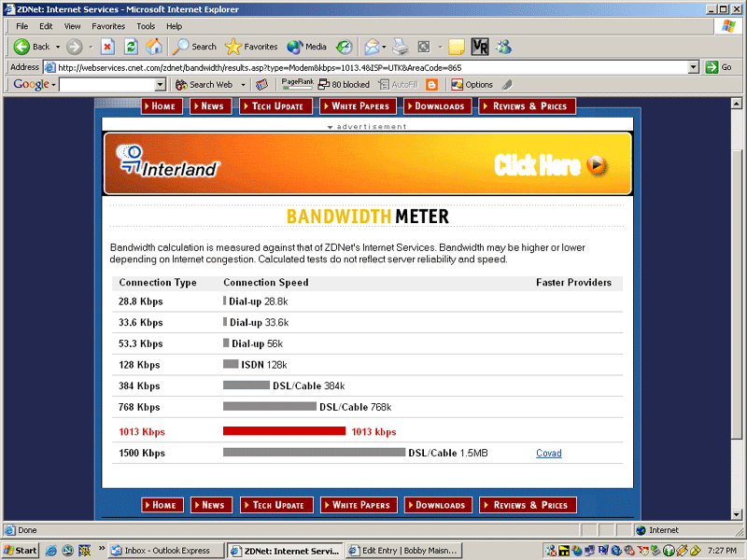Click the Interland advertisement banner
Image resolution: width=747 pixels, height=560 pixels.
coord(367,163)
